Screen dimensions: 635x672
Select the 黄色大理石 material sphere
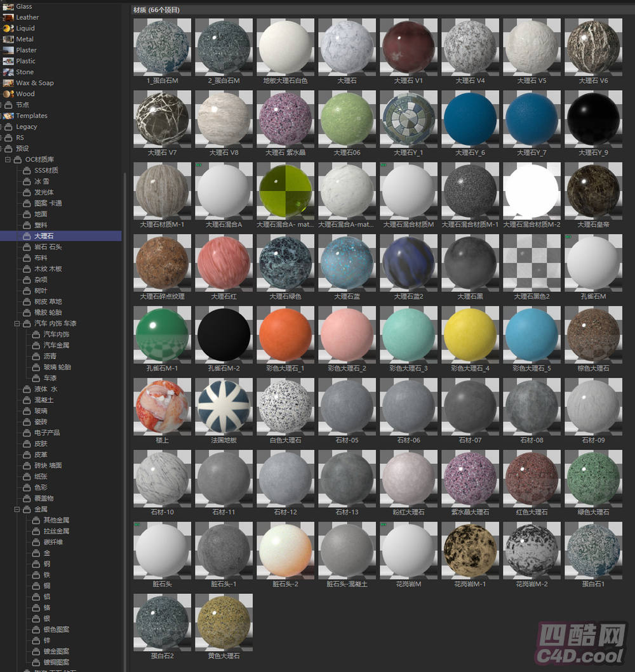tap(223, 623)
